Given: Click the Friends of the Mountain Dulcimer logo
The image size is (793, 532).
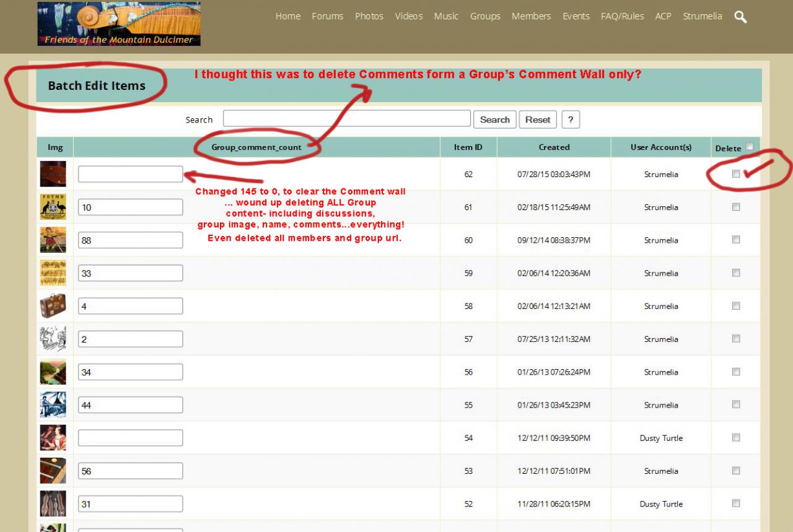Looking at the screenshot, I should click(x=119, y=24).
